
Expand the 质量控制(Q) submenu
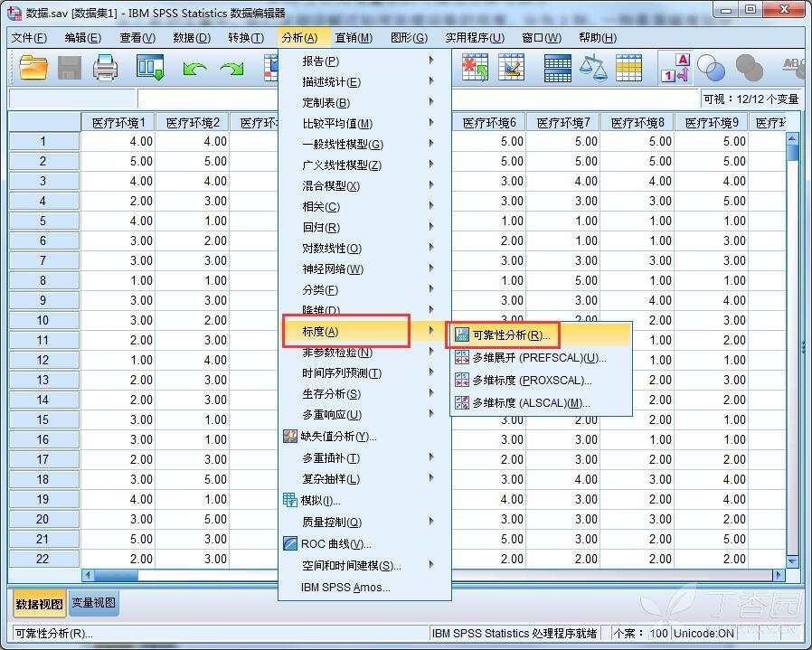[365, 522]
